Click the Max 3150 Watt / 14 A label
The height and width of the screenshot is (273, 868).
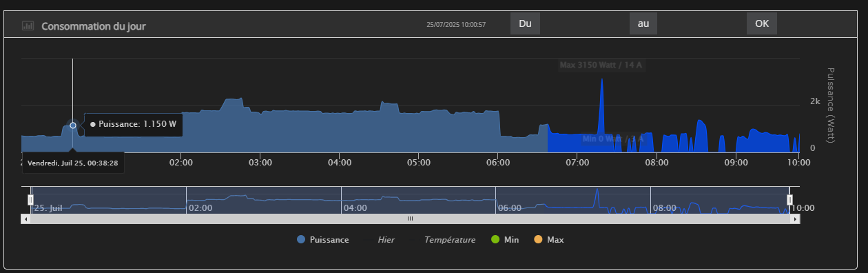coord(601,65)
